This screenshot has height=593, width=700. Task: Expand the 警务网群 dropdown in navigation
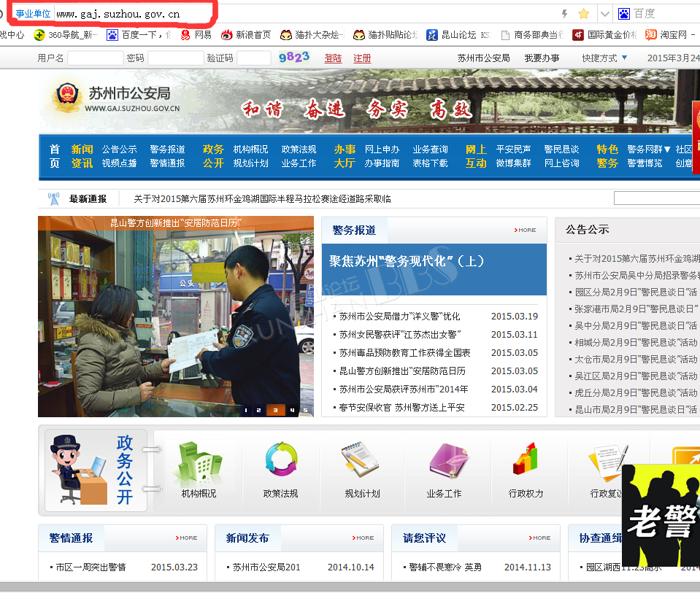coord(649,150)
